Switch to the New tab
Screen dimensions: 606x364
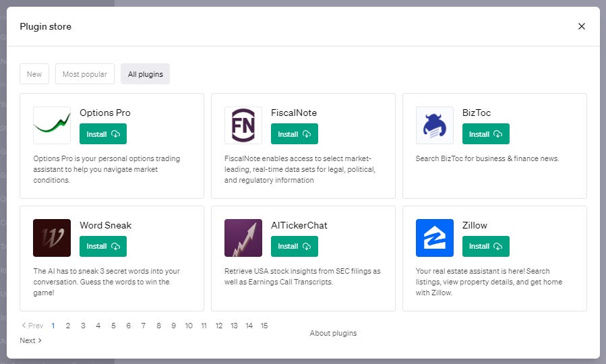[34, 73]
